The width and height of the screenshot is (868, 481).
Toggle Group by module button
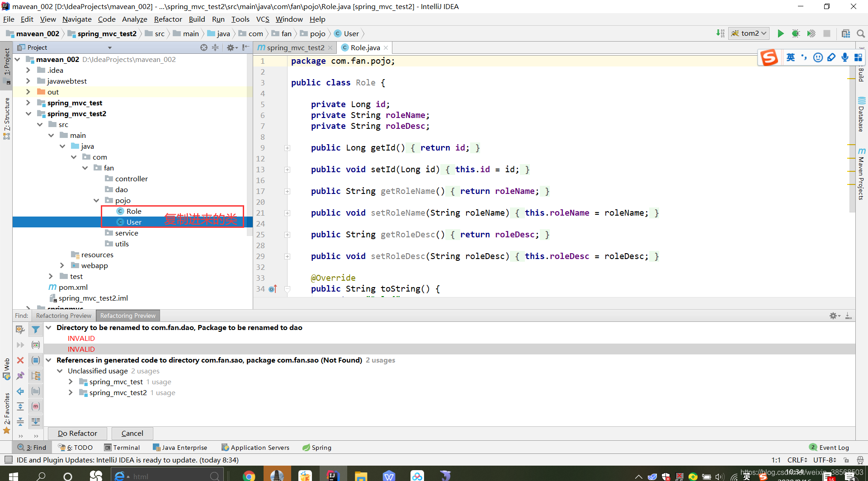[36, 376]
